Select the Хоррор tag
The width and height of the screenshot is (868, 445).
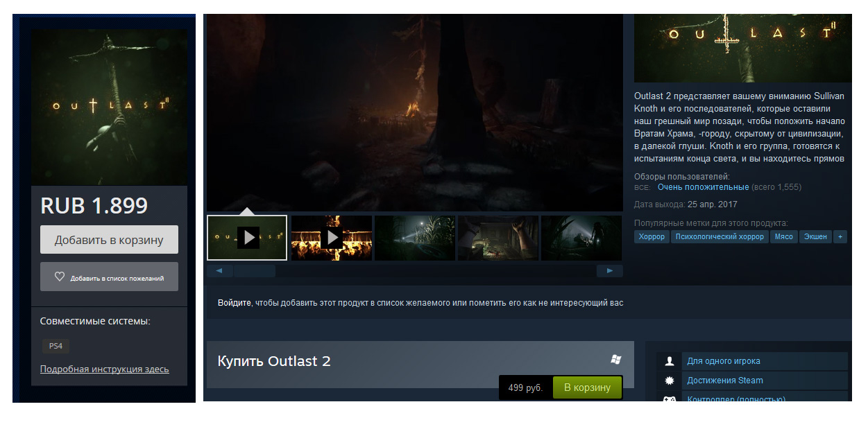[652, 237]
